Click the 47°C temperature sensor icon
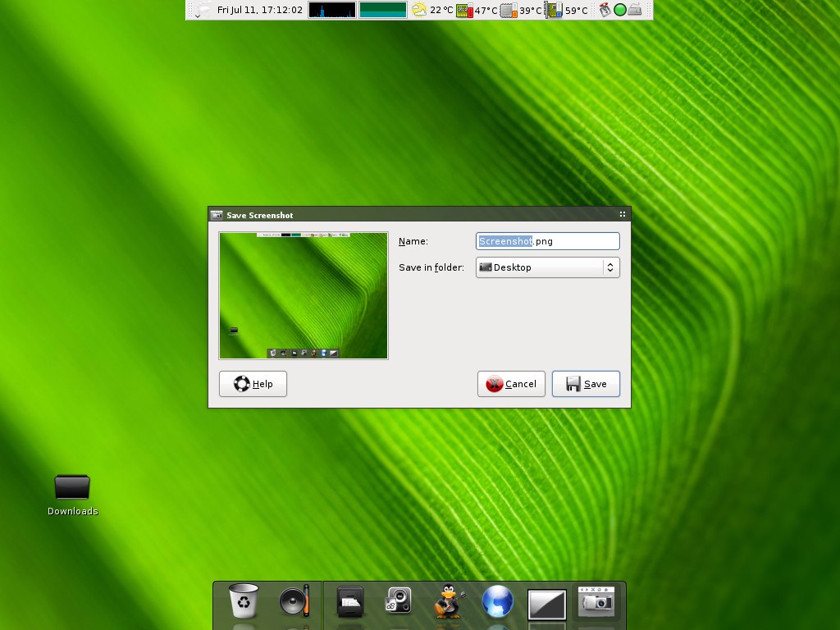The height and width of the screenshot is (630, 840). click(464, 10)
